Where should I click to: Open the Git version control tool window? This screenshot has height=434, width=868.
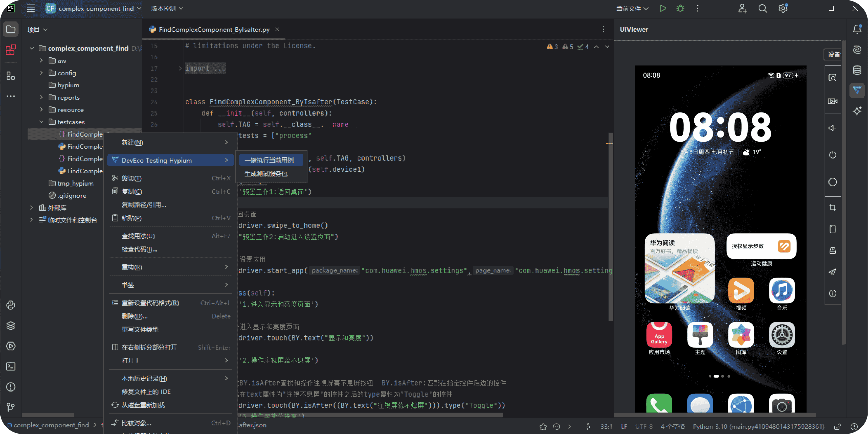[x=10, y=407]
